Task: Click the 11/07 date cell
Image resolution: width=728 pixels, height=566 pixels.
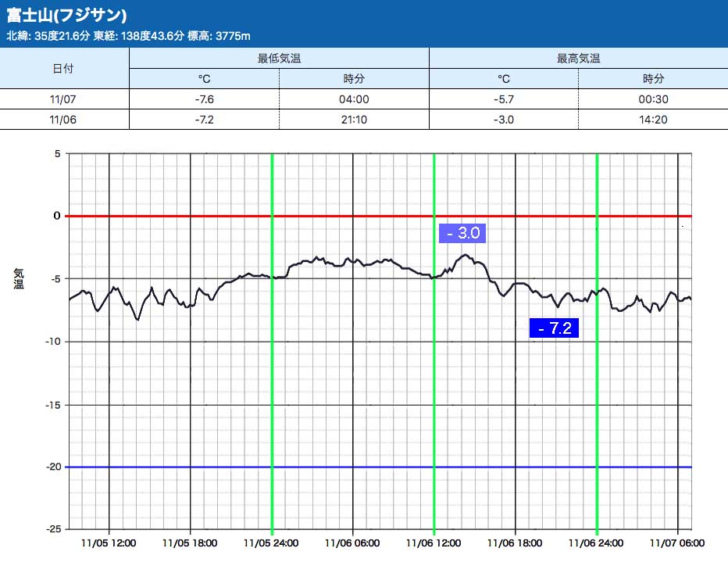Action: 63,99
